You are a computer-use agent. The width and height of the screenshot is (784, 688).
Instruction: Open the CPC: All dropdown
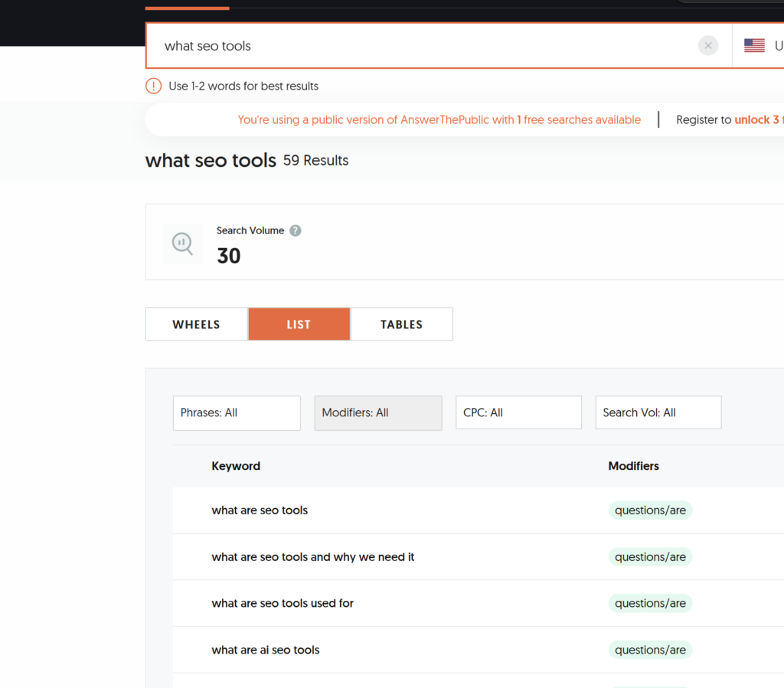[x=518, y=412]
